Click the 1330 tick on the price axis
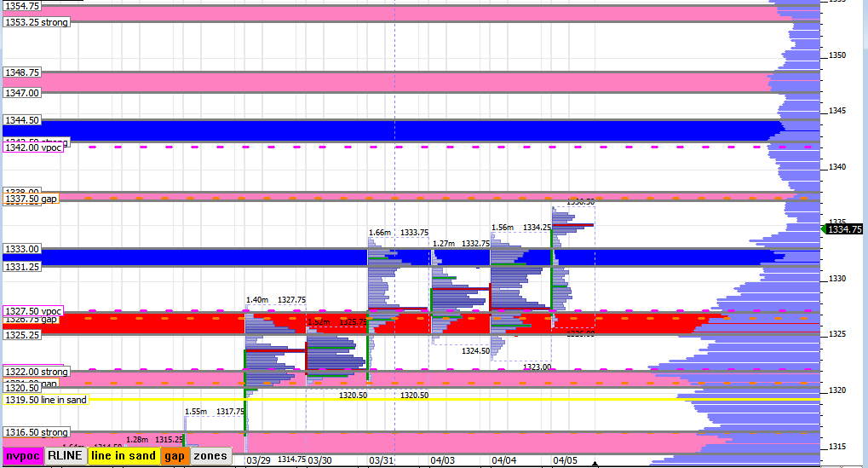 tap(837, 279)
